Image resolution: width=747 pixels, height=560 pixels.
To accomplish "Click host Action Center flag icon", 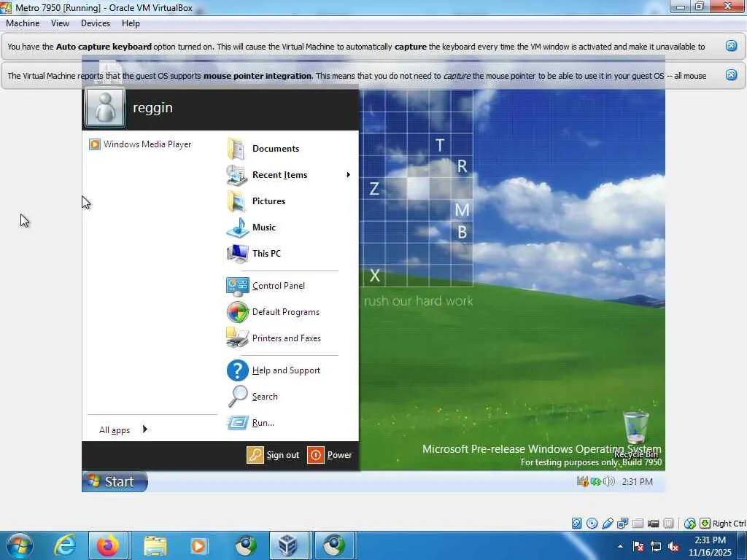I will pos(638,547).
